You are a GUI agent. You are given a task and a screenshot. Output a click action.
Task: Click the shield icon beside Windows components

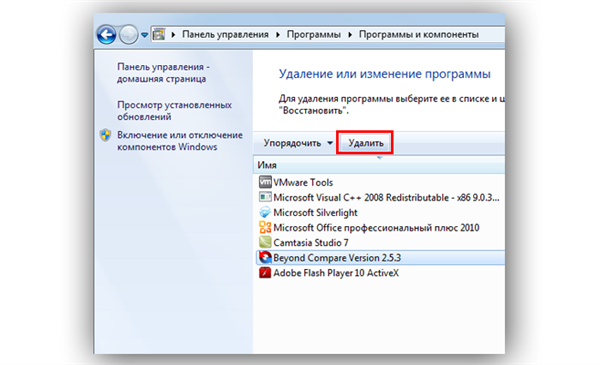tap(105, 135)
